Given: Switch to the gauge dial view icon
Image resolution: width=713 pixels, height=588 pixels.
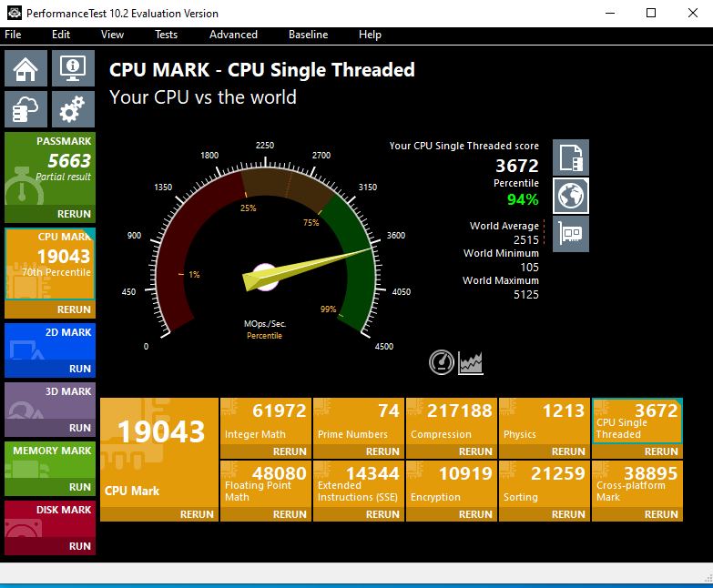Looking at the screenshot, I should [442, 362].
